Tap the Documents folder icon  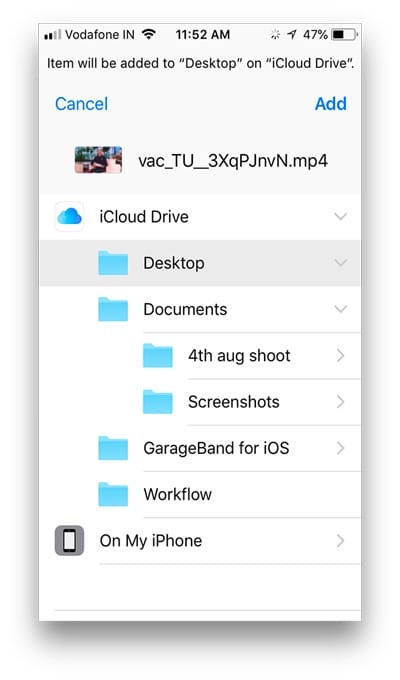click(x=113, y=309)
